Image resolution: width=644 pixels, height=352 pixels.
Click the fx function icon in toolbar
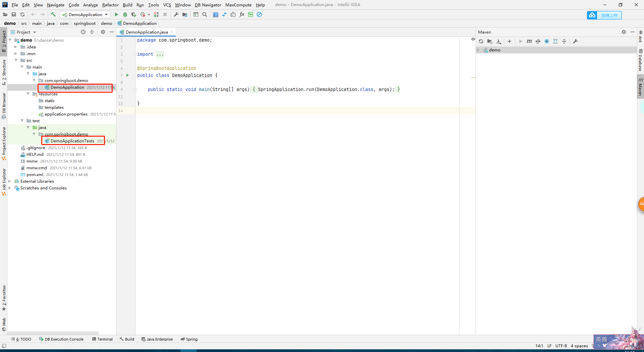(x=242, y=14)
